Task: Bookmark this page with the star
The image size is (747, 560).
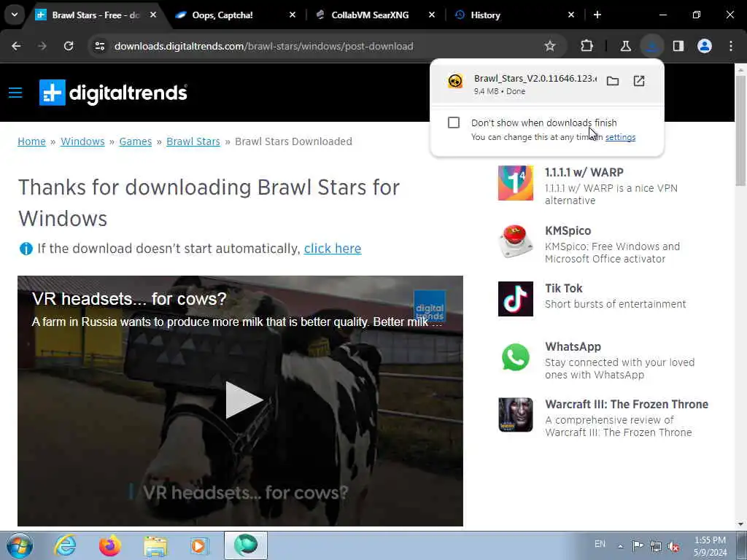Action: point(550,46)
